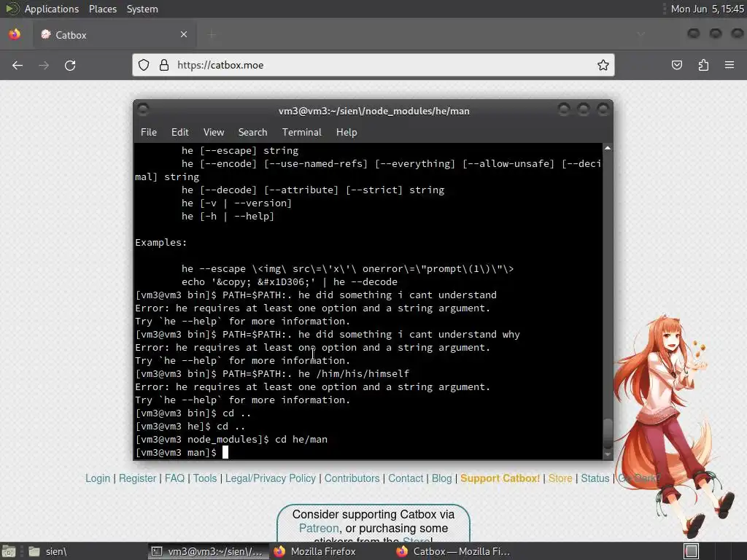747x560 pixels.
Task: Click terminal scrollbar up arrow
Action: (608, 148)
